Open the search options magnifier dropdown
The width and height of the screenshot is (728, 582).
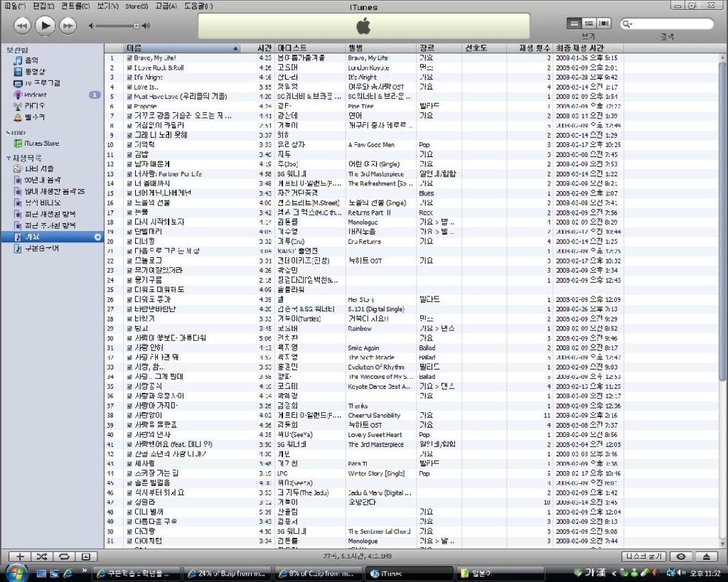click(x=627, y=23)
